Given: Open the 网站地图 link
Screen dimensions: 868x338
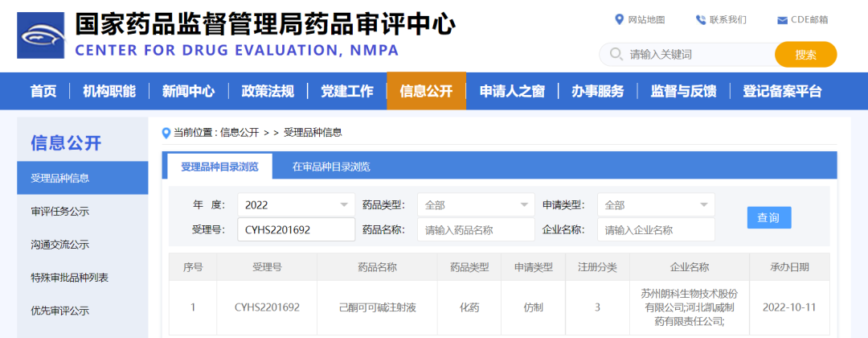Looking at the screenshot, I should click(646, 20).
